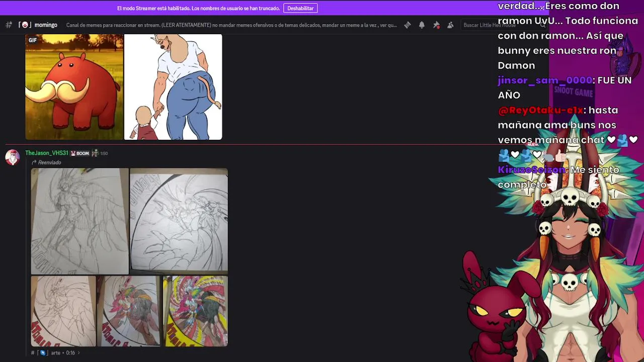Click the GIF badge on hippo image
The image size is (644, 362).
click(33, 40)
